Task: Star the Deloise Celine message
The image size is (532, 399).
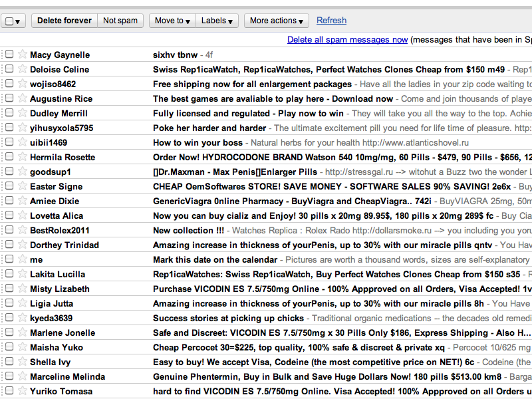Action: point(23,68)
